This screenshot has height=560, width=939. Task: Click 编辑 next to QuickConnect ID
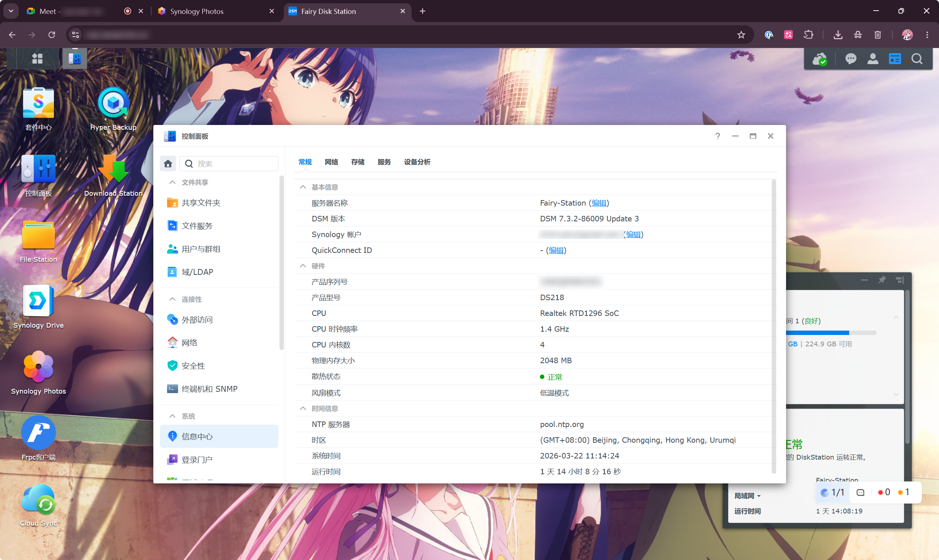tap(555, 250)
